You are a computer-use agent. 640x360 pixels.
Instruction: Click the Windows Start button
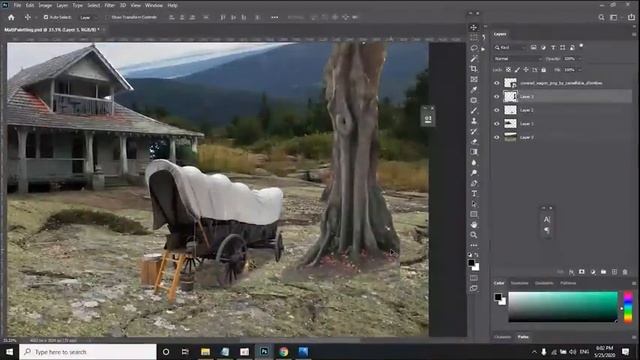pos(9,352)
